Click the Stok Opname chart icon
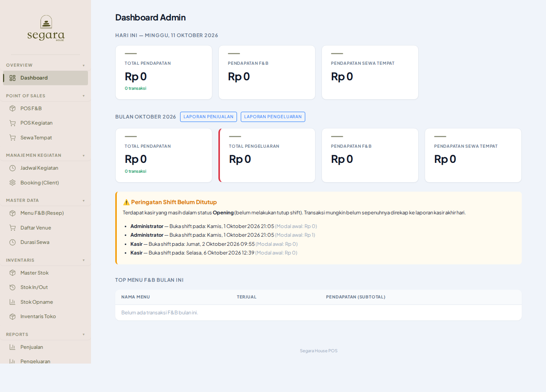Screen dimensions: 546x392 tap(13, 302)
